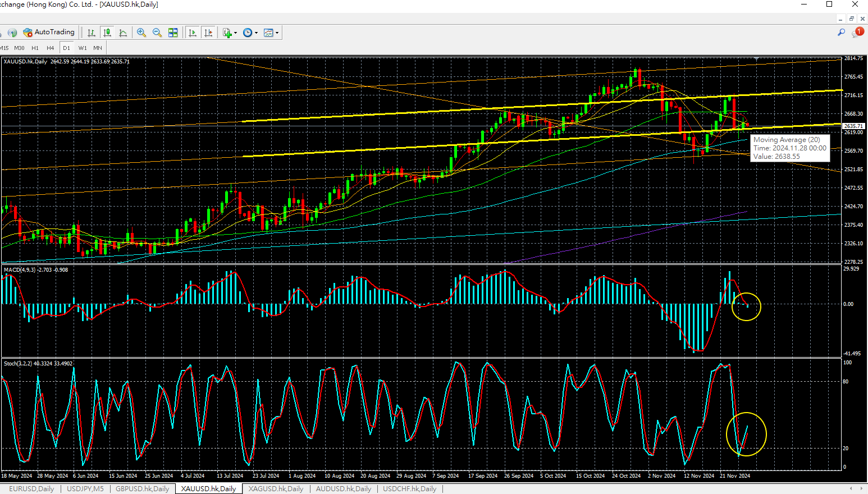Toggle the AutoTrading button
Image resolution: width=868 pixels, height=494 pixels.
click(49, 33)
